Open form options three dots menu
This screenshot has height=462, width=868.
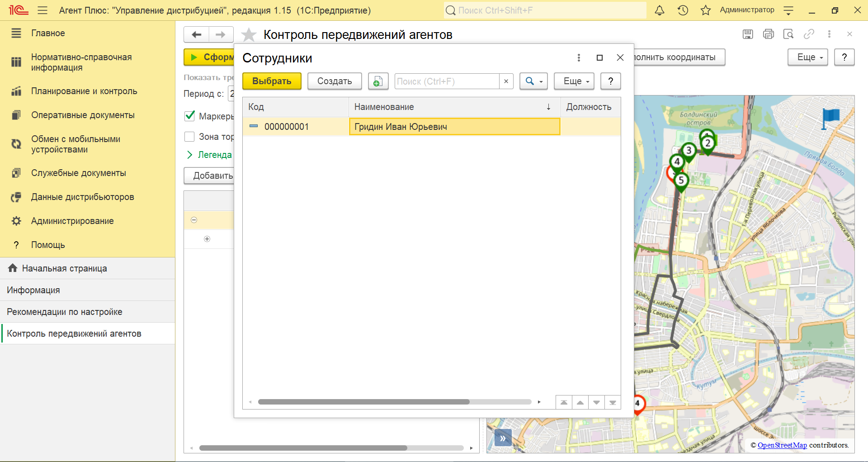click(x=829, y=34)
